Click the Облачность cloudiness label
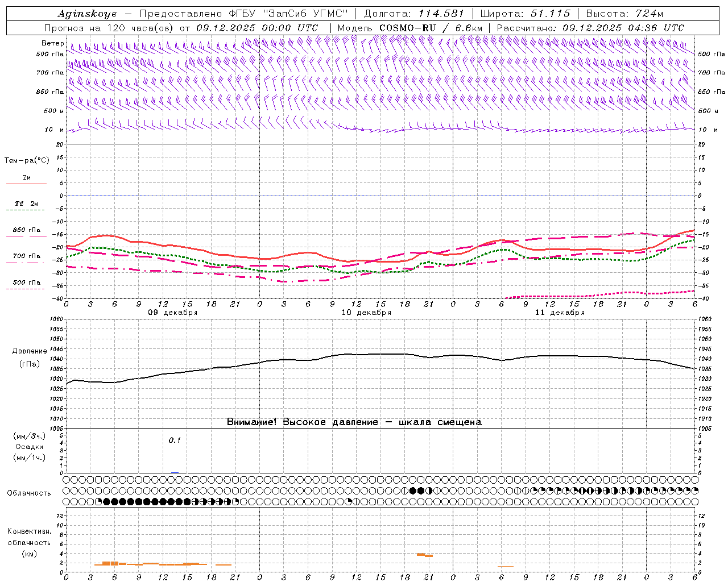The height and width of the screenshot is (582, 728). (x=29, y=493)
